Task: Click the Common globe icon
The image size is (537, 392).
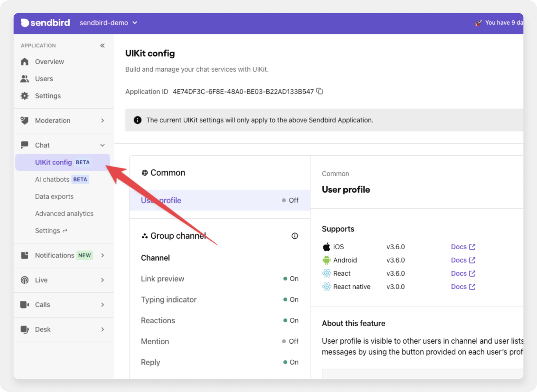Action: (145, 173)
